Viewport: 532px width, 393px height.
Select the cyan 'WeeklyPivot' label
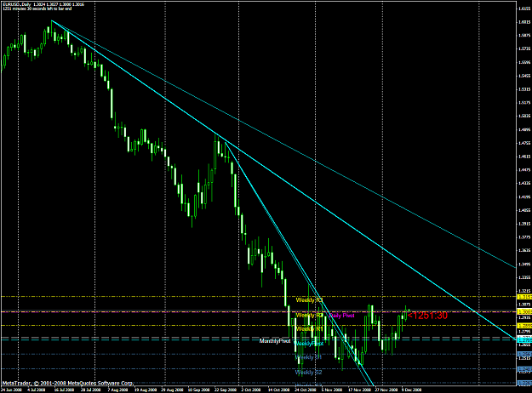[308, 344]
